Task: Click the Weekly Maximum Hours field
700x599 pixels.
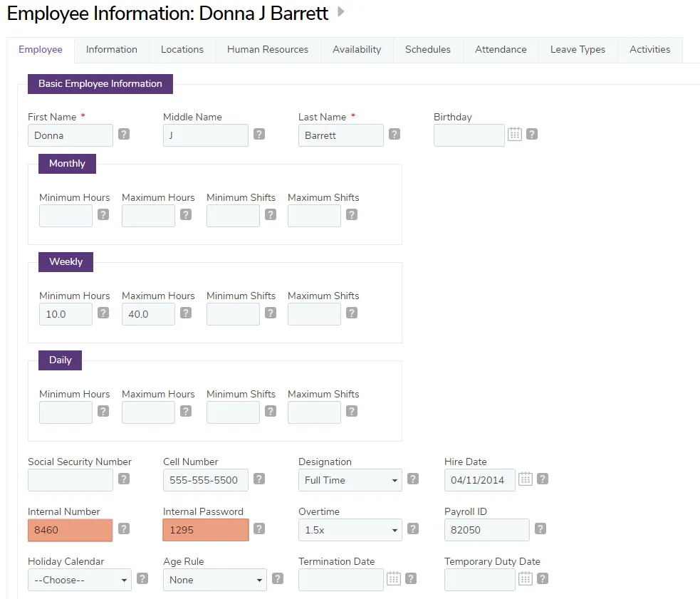Action: click(x=148, y=314)
